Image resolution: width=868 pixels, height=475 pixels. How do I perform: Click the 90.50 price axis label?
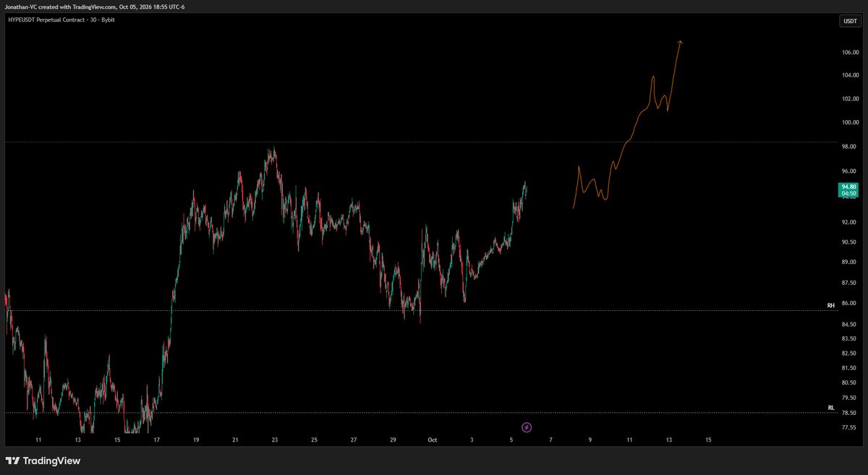coord(850,242)
